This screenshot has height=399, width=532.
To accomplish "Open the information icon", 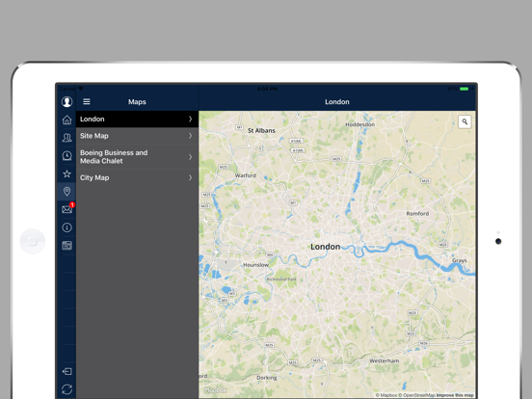I will (66, 227).
